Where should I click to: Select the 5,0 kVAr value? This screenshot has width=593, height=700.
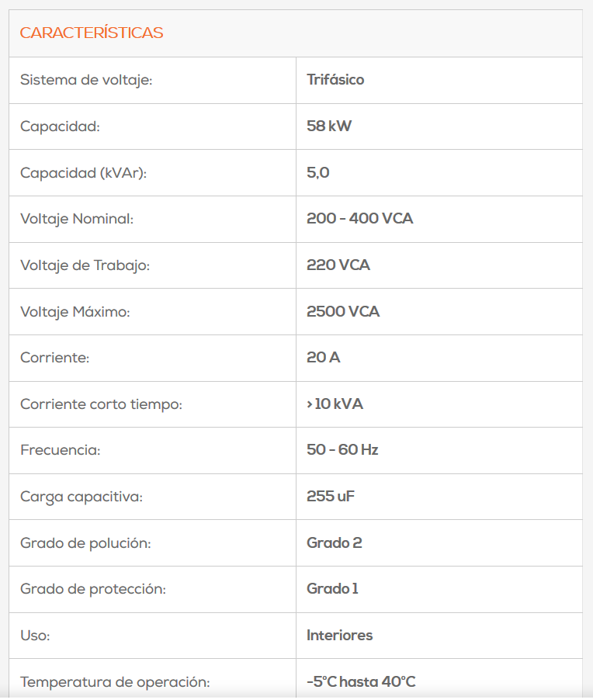pyautogui.click(x=318, y=172)
